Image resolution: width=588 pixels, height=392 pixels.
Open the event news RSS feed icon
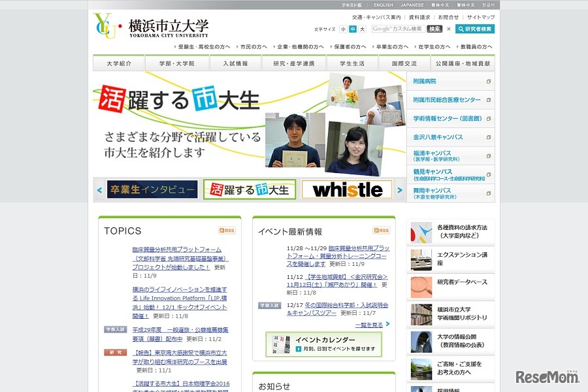(382, 231)
